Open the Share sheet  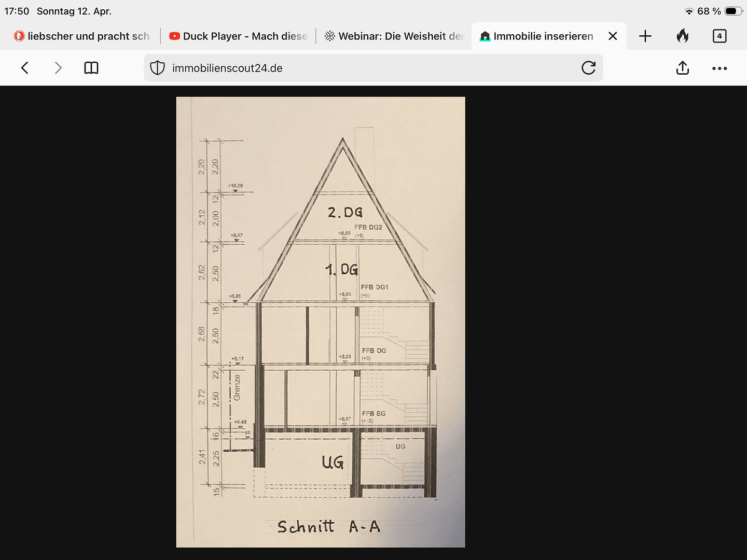click(683, 68)
